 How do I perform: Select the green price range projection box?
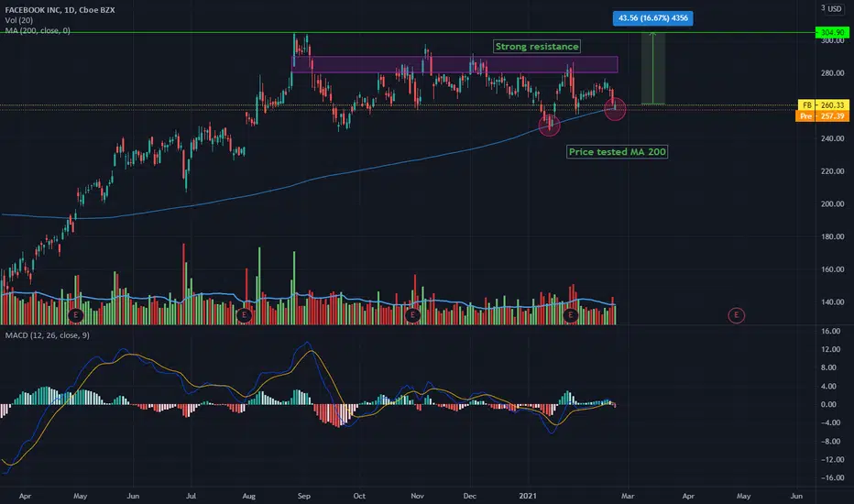coord(653,68)
